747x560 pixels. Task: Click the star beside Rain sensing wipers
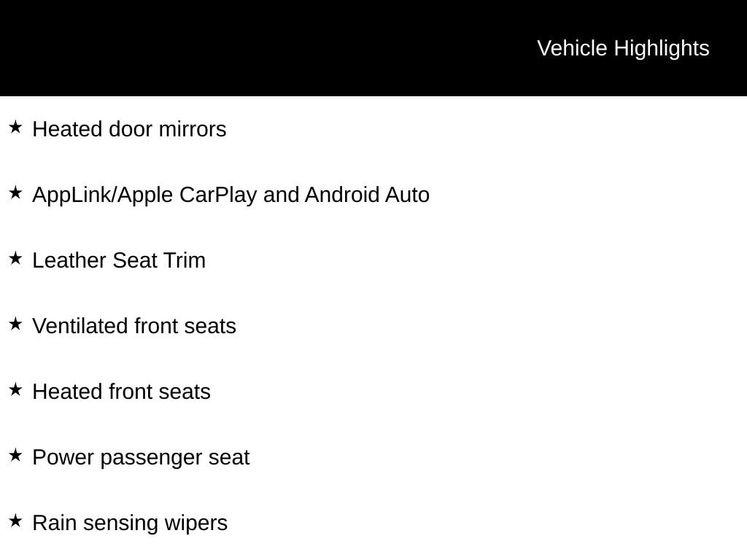coord(15,521)
